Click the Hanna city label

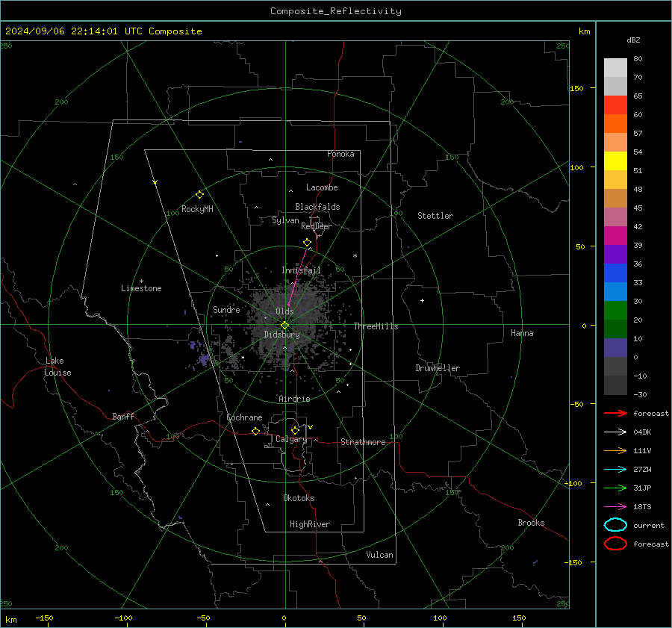click(522, 333)
